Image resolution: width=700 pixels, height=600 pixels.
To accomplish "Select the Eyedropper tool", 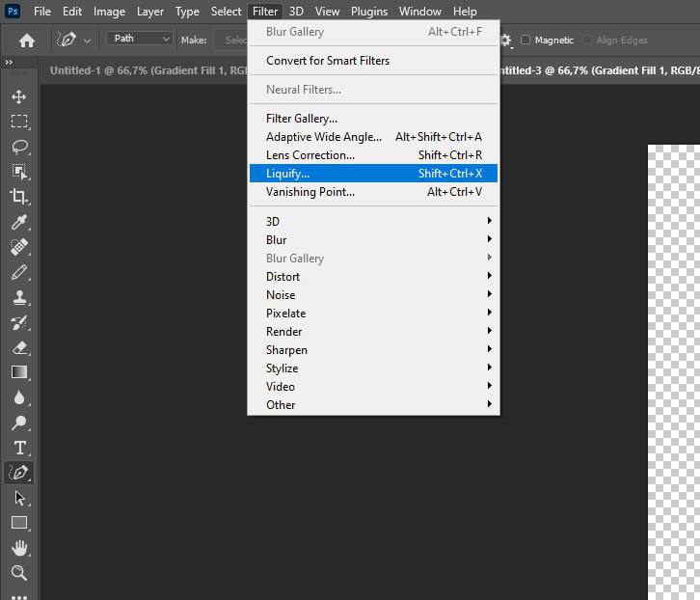I will (x=19, y=222).
